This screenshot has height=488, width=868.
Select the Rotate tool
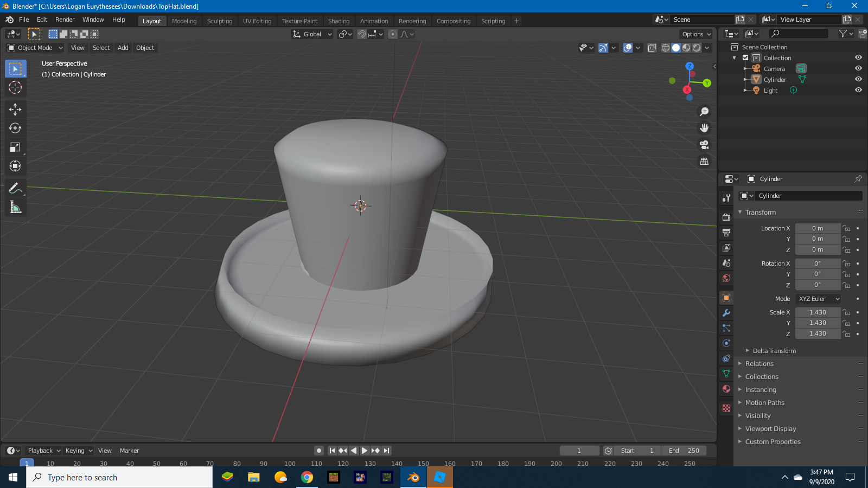click(x=15, y=129)
